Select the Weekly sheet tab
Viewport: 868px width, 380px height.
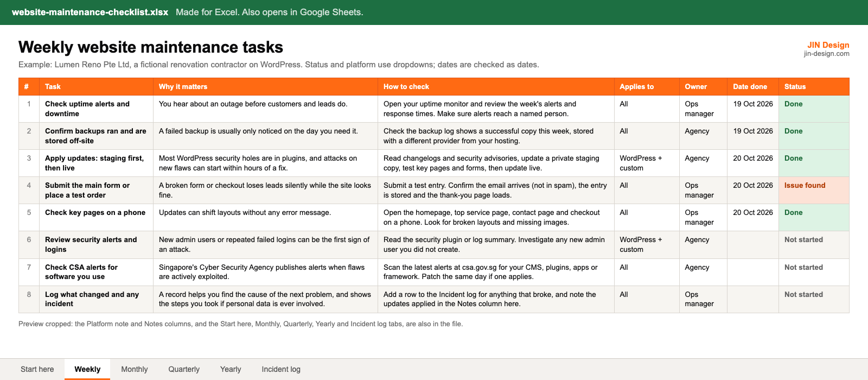pos(87,369)
